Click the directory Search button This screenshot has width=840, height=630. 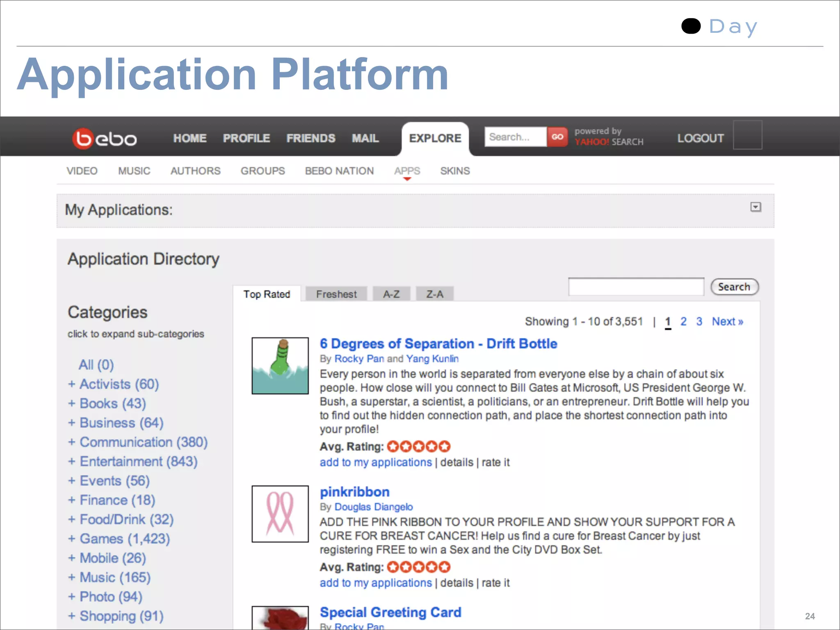735,287
